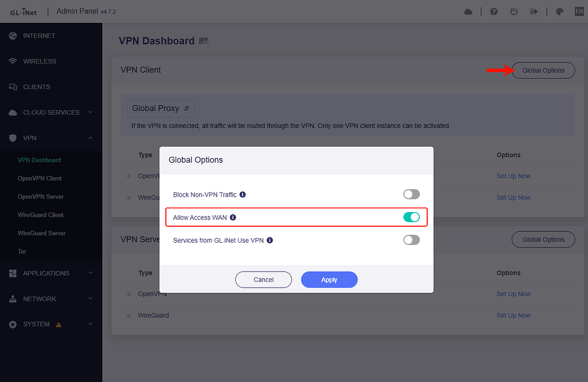Viewport: 588px width, 382px height.
Task: Apply the Global Options settings
Action: click(329, 279)
